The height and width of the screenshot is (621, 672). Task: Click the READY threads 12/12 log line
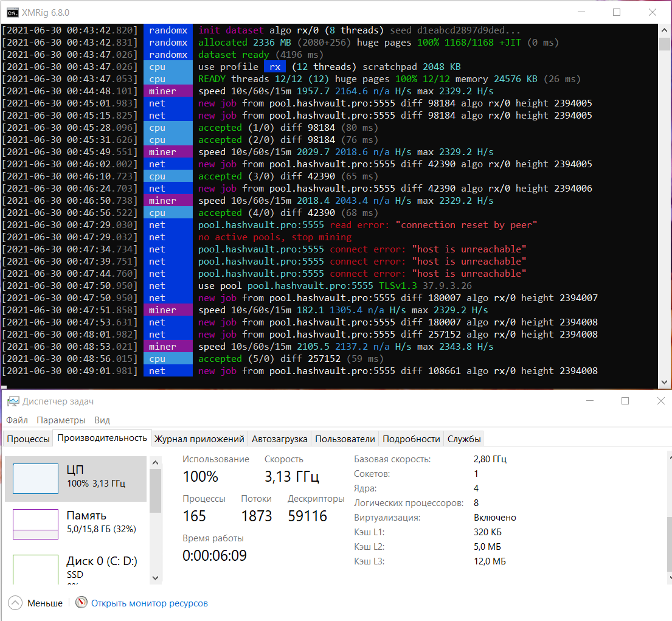(x=389, y=79)
